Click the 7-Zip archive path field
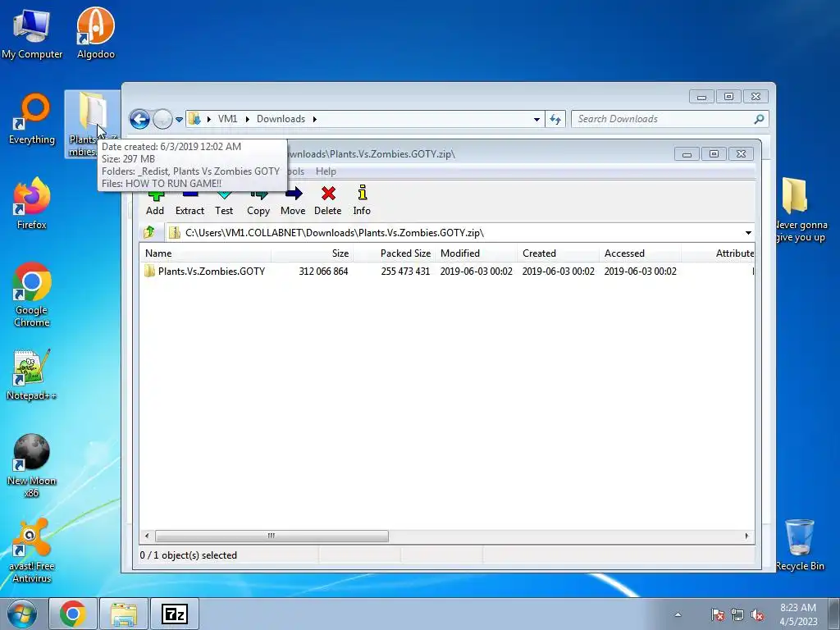 pos(459,232)
